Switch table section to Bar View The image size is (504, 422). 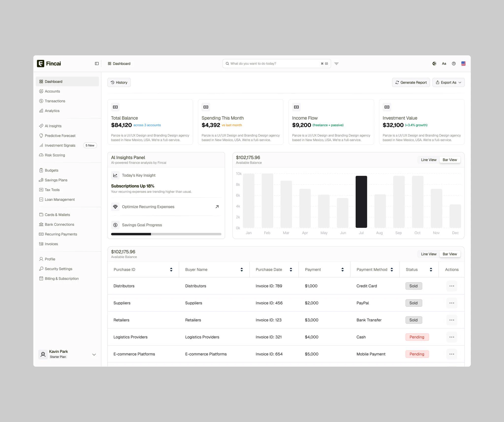point(450,254)
